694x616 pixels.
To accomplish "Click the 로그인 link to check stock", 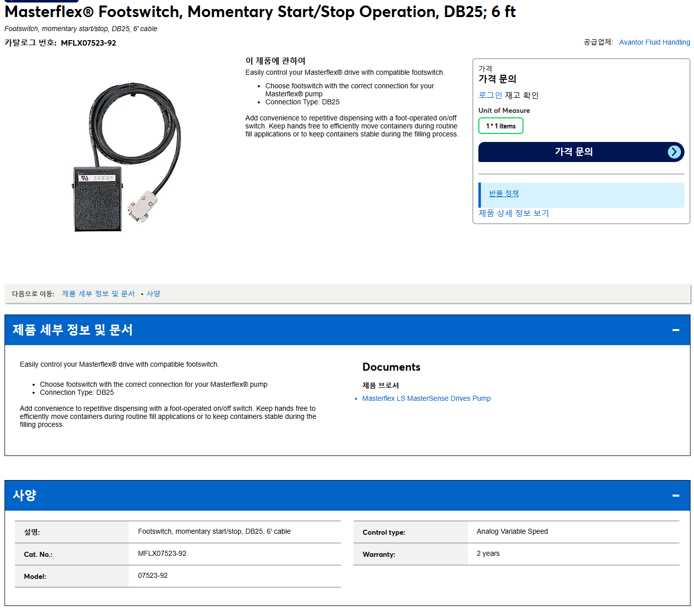I will pos(490,95).
